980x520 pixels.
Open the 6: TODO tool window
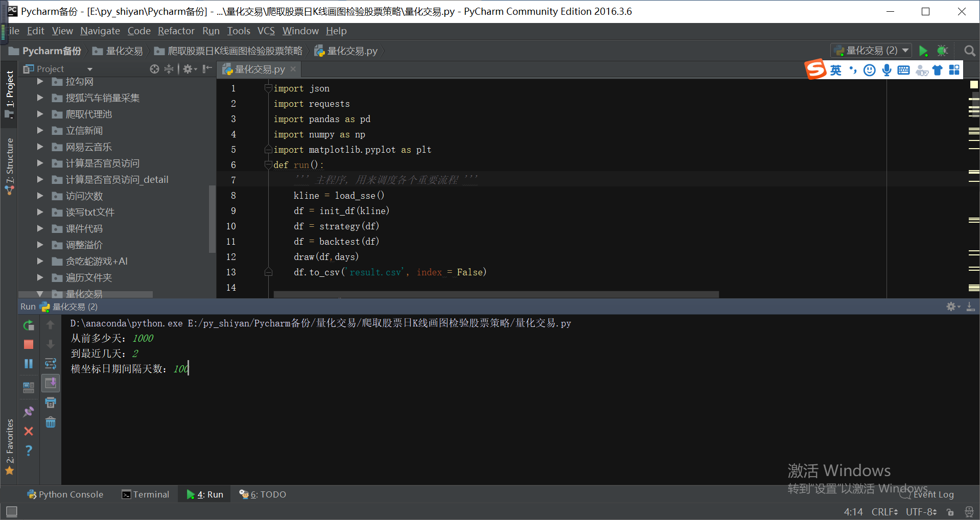click(263, 494)
